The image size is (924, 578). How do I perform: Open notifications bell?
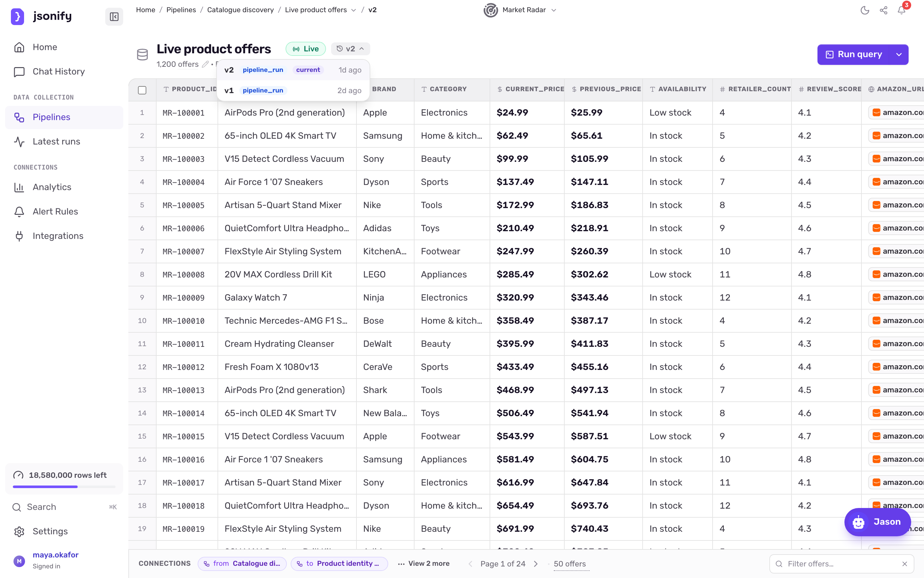click(902, 10)
